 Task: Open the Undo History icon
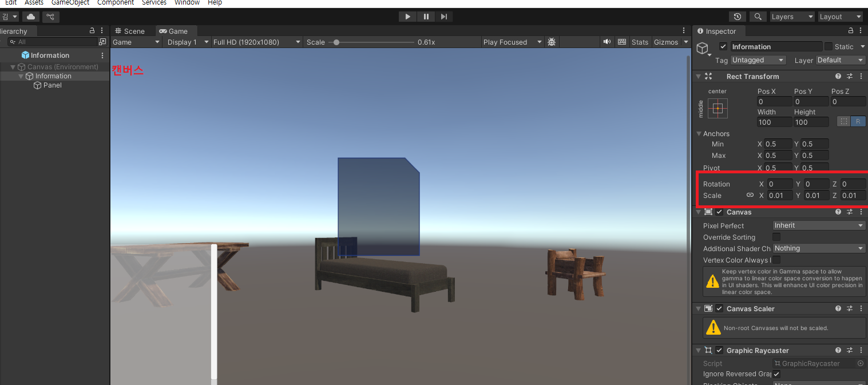[738, 17]
